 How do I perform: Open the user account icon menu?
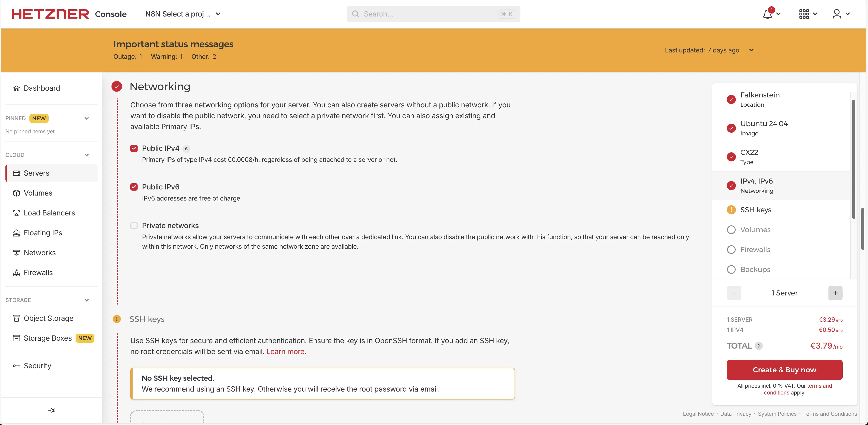click(x=837, y=14)
